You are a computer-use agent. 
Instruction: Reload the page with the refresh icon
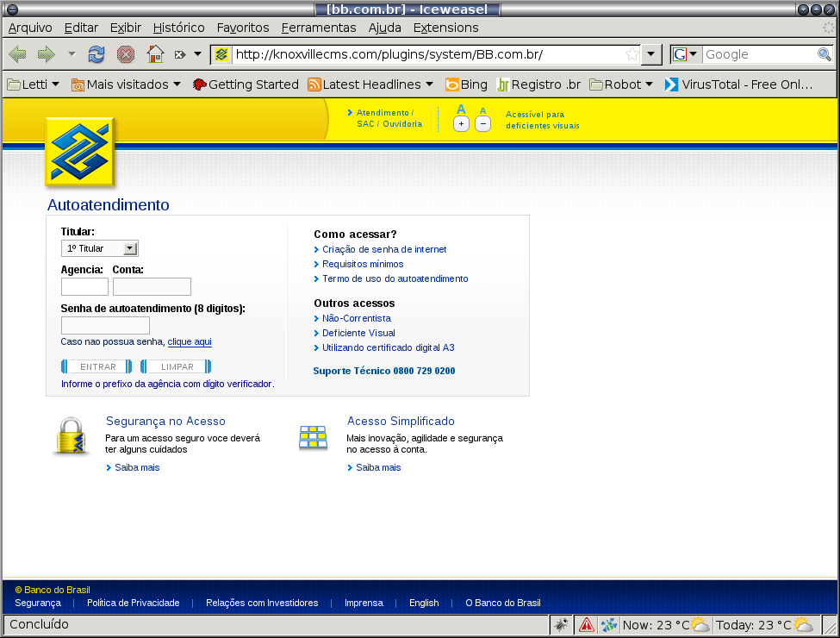click(96, 54)
